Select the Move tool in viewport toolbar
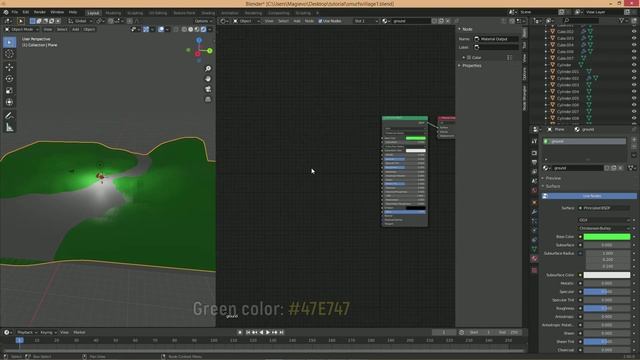Screen dimensions: 640x360 point(9,67)
